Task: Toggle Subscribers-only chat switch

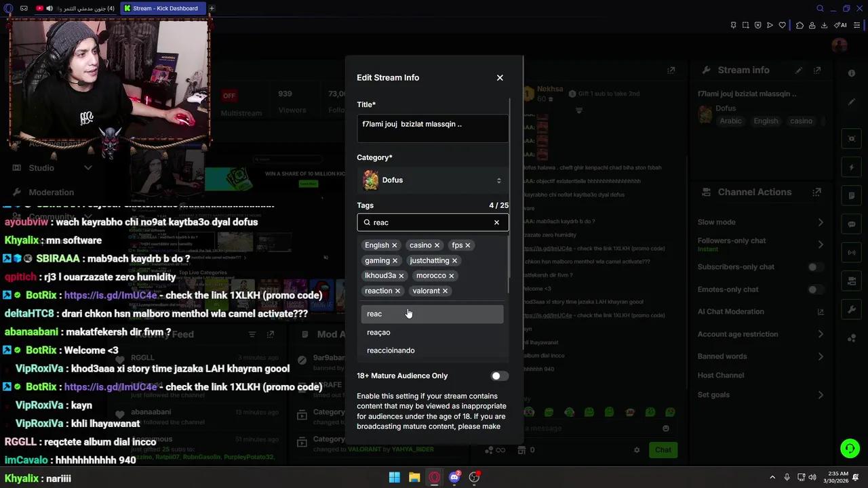Action: [815, 267]
